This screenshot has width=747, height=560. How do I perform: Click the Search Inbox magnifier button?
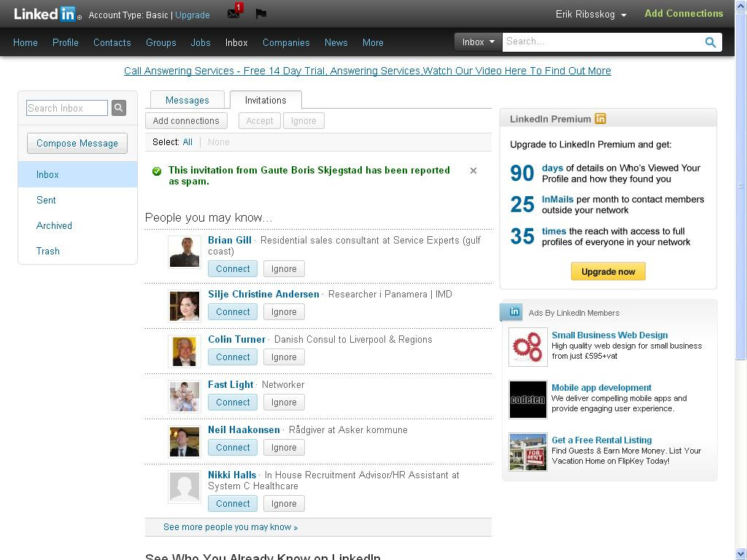(x=119, y=108)
